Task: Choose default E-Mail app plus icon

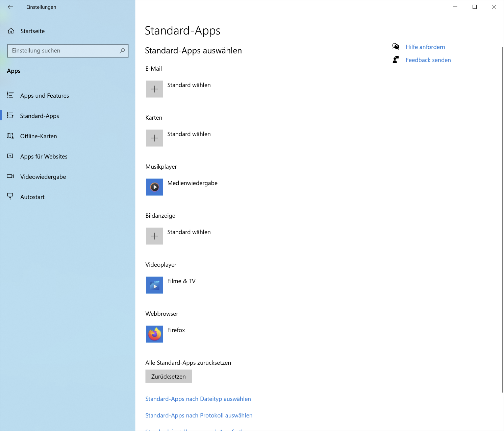Action: click(x=155, y=89)
